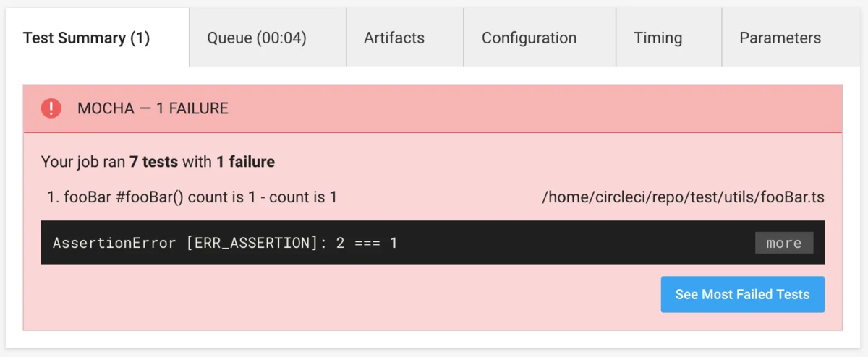Click the "2 === 1" assertion expression
The width and height of the screenshot is (868, 357).
(x=367, y=243)
